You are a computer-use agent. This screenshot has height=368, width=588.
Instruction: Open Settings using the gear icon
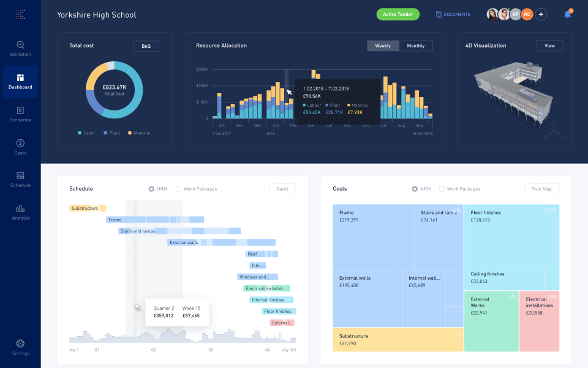(x=20, y=344)
